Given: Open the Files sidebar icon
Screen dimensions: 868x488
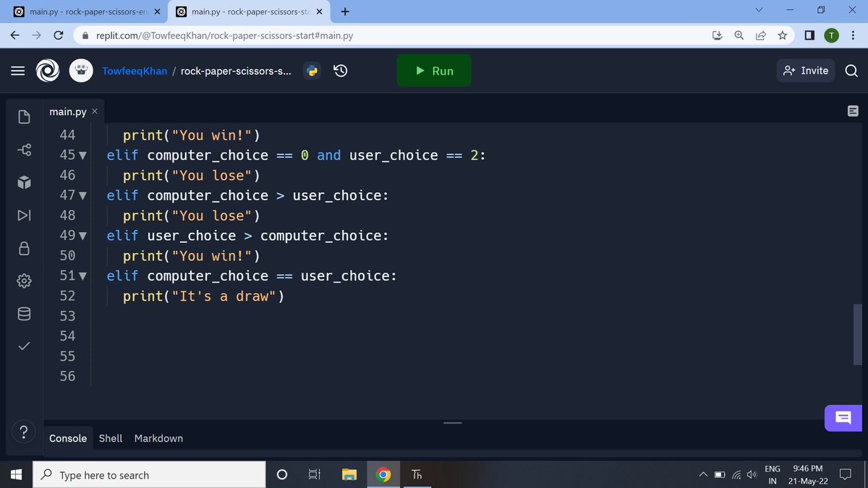Looking at the screenshot, I should tap(23, 116).
